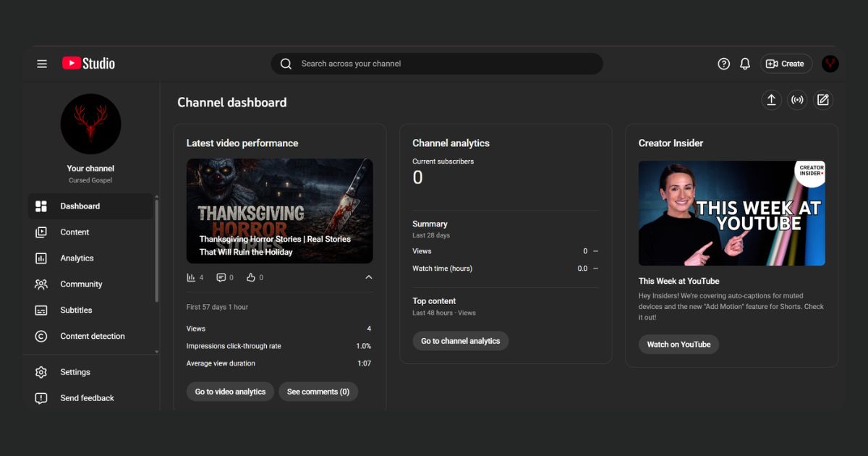Open the account avatar menu
868x456 pixels.
830,64
